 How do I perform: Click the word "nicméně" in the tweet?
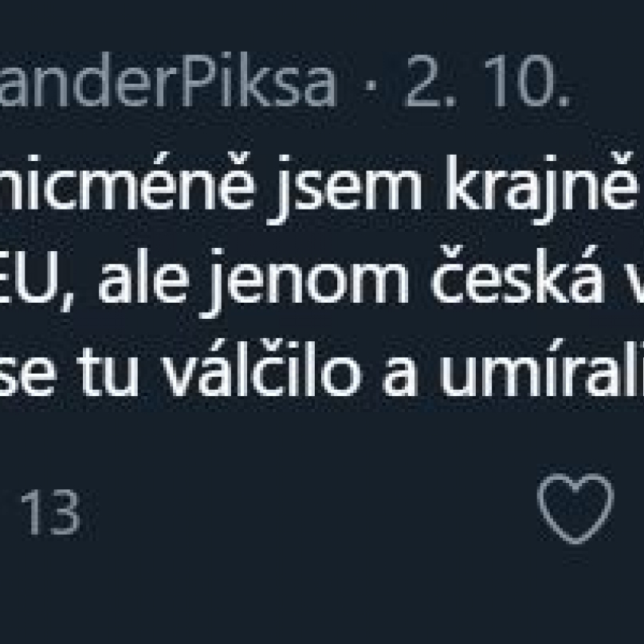coord(128,182)
